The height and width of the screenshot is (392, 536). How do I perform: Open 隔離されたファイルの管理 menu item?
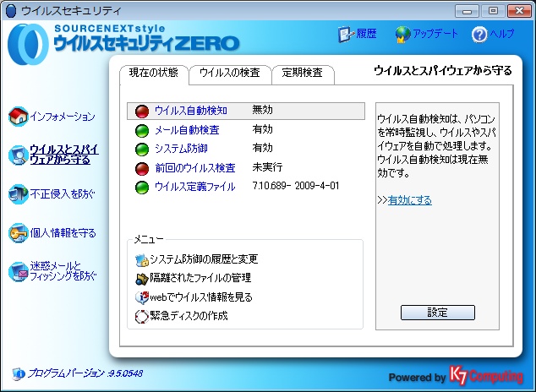200,278
